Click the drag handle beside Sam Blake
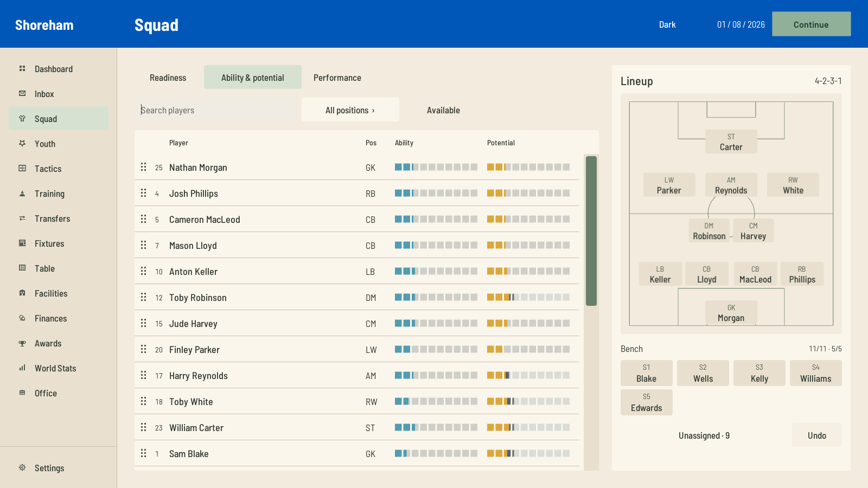The height and width of the screenshot is (488, 868). 144,453
